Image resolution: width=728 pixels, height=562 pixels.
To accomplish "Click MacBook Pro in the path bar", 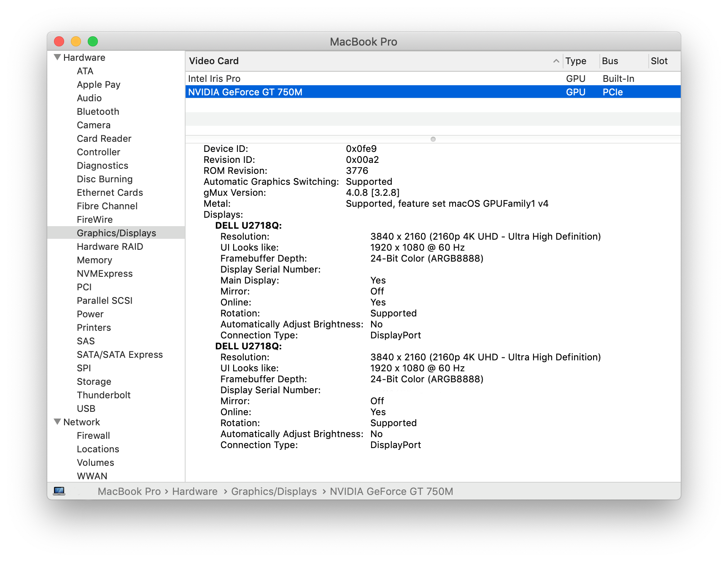I will (129, 492).
